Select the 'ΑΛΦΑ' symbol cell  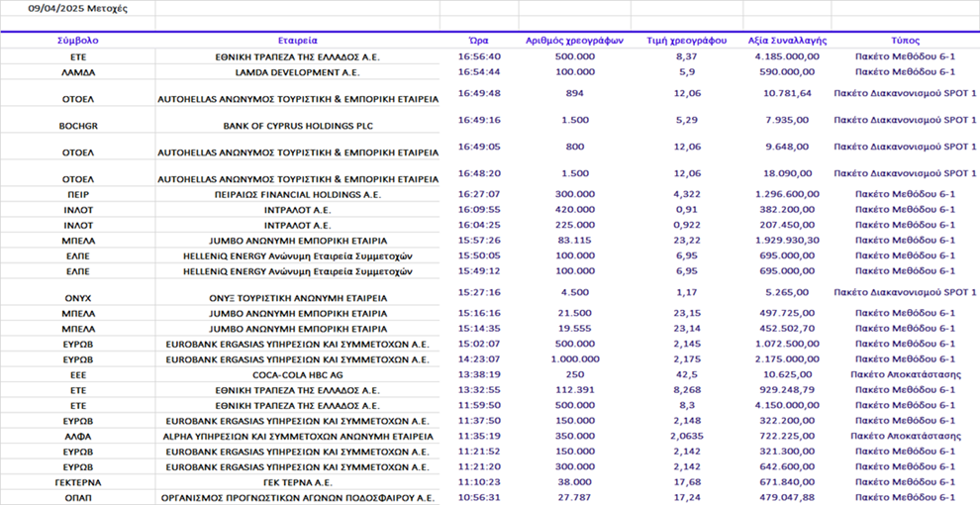point(77,437)
